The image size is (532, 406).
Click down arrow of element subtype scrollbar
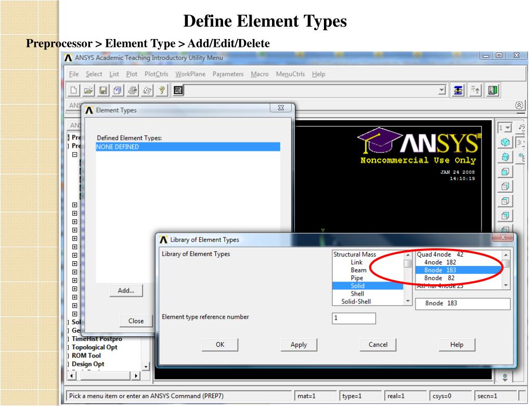[506, 285]
